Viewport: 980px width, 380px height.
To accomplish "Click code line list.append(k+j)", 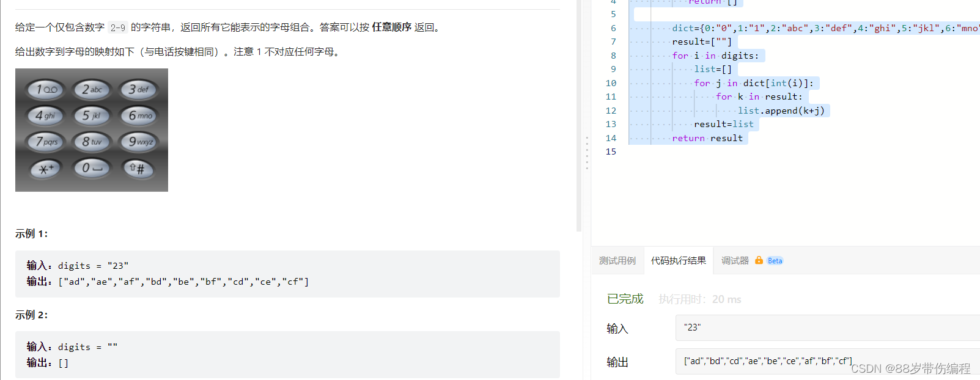I will 781,111.
